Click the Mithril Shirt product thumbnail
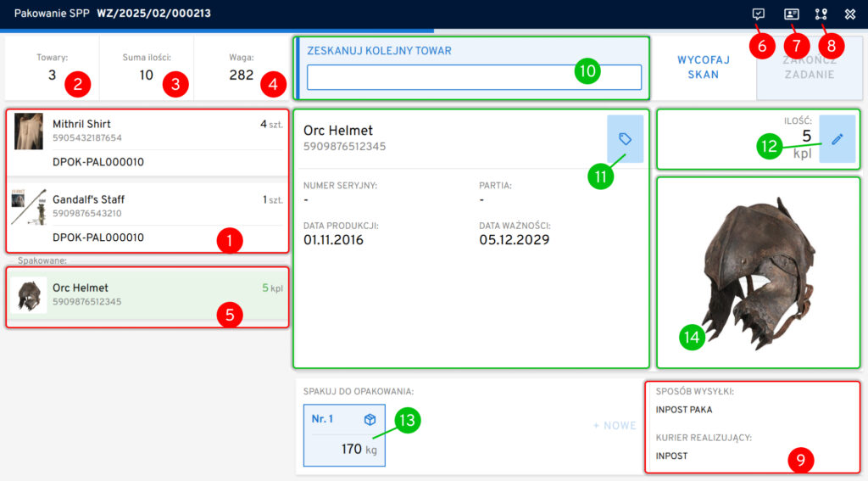 tap(29, 131)
